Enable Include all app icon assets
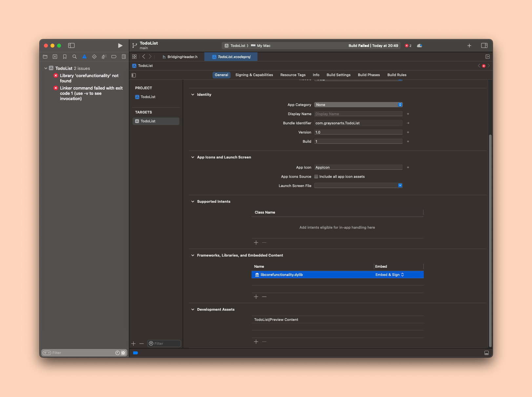532x397 pixels. [316, 177]
